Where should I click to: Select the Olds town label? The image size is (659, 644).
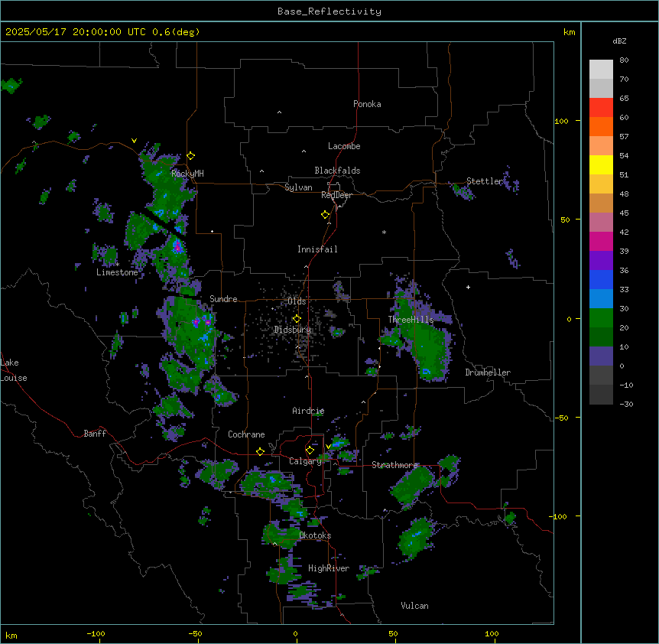click(297, 301)
